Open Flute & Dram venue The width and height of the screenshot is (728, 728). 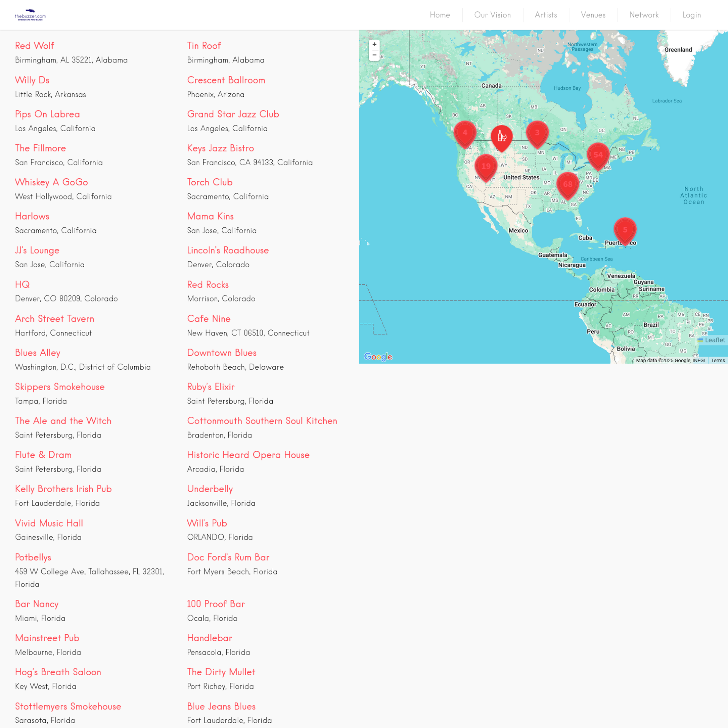(43, 455)
